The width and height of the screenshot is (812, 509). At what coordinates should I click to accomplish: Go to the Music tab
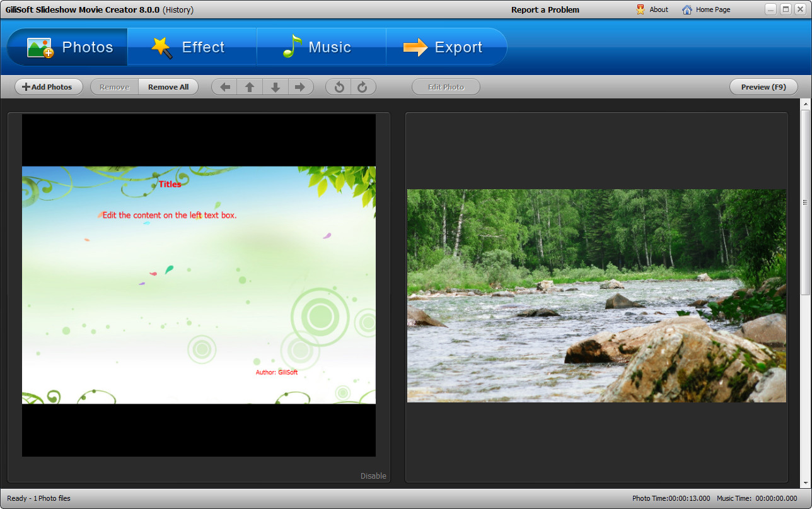tap(322, 47)
